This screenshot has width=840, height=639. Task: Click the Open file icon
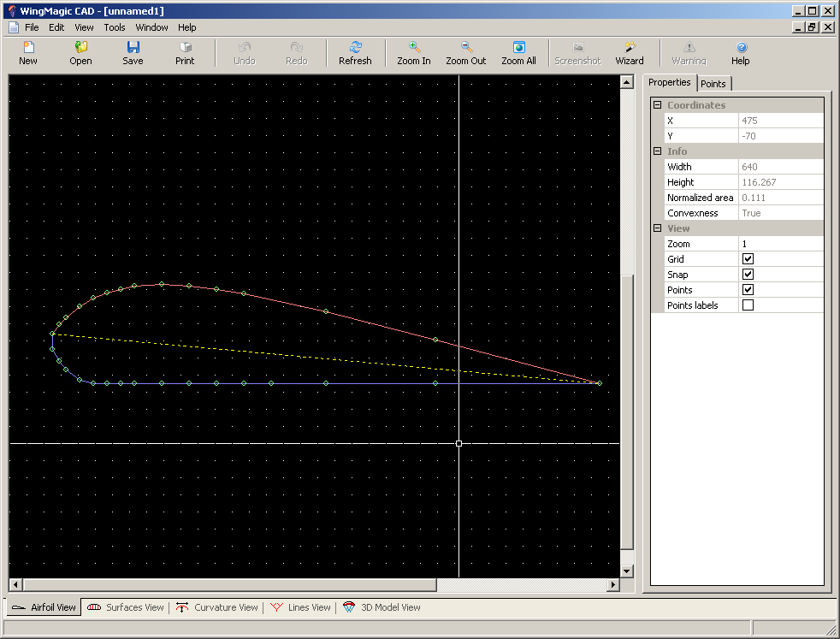pyautogui.click(x=81, y=47)
